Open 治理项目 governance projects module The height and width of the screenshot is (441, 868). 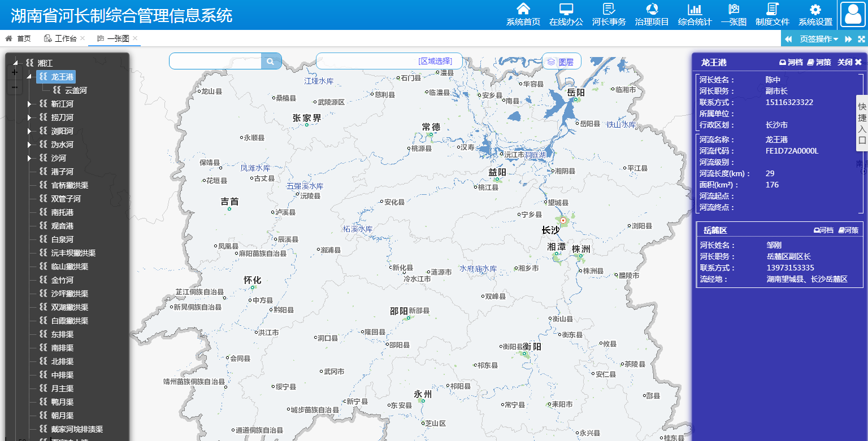point(652,15)
